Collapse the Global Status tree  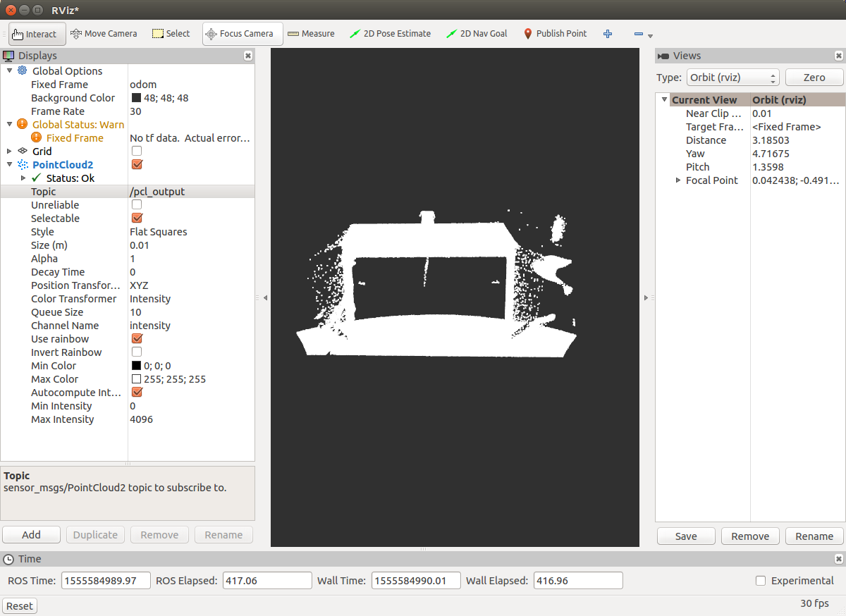pos(9,124)
